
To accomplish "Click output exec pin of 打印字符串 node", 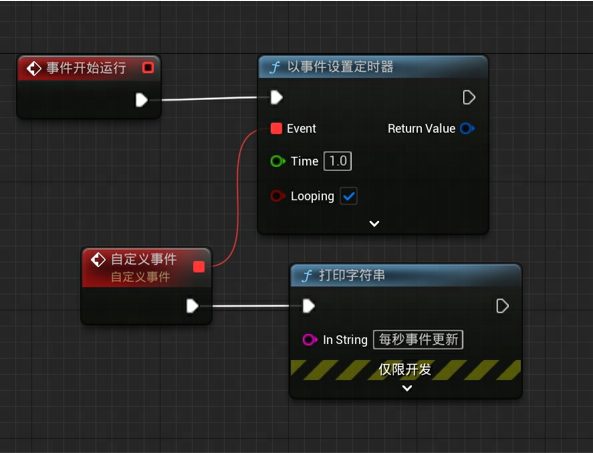I will (x=502, y=306).
